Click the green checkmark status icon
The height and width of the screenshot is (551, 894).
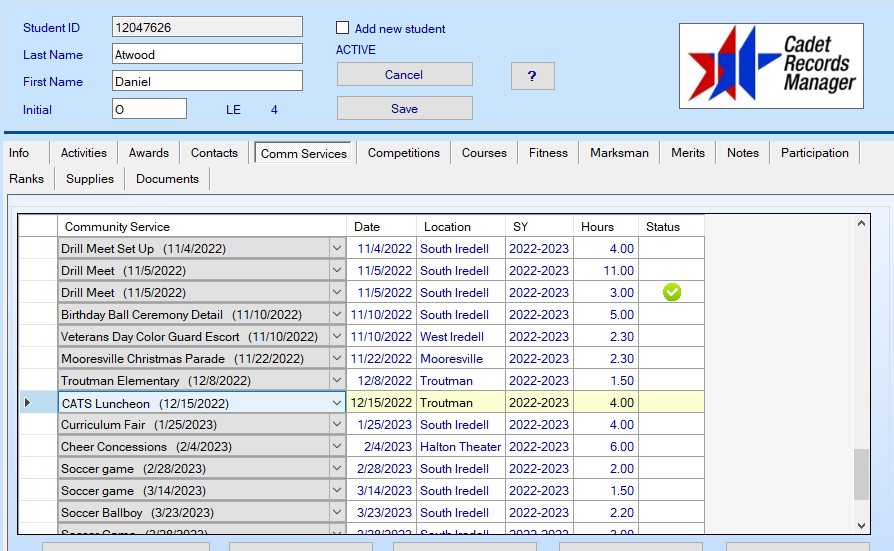click(x=672, y=292)
